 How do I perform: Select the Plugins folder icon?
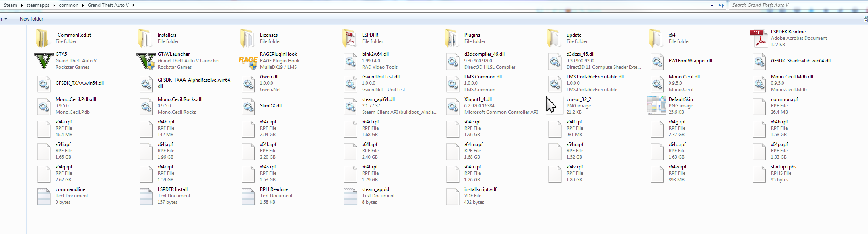click(x=451, y=38)
